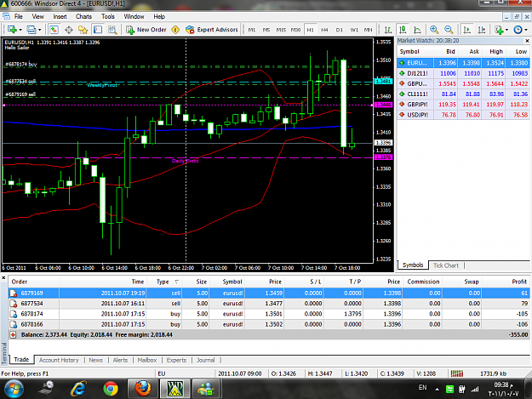The height and width of the screenshot is (399, 532).
Task: Open Google Chrome from the taskbar
Action: coord(111,389)
